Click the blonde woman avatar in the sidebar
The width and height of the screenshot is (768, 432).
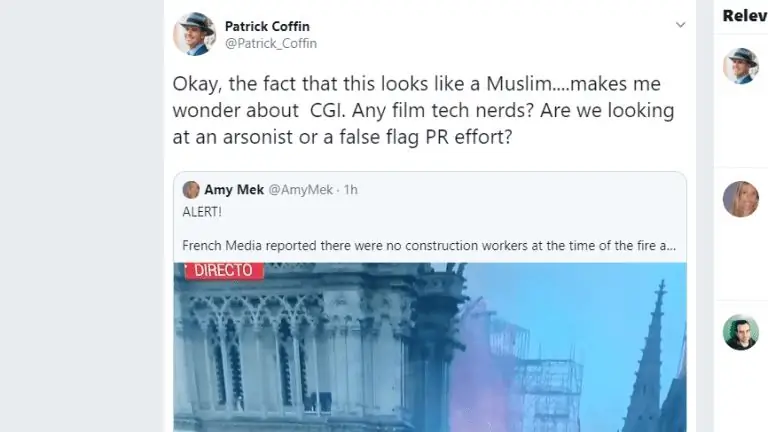(x=741, y=199)
